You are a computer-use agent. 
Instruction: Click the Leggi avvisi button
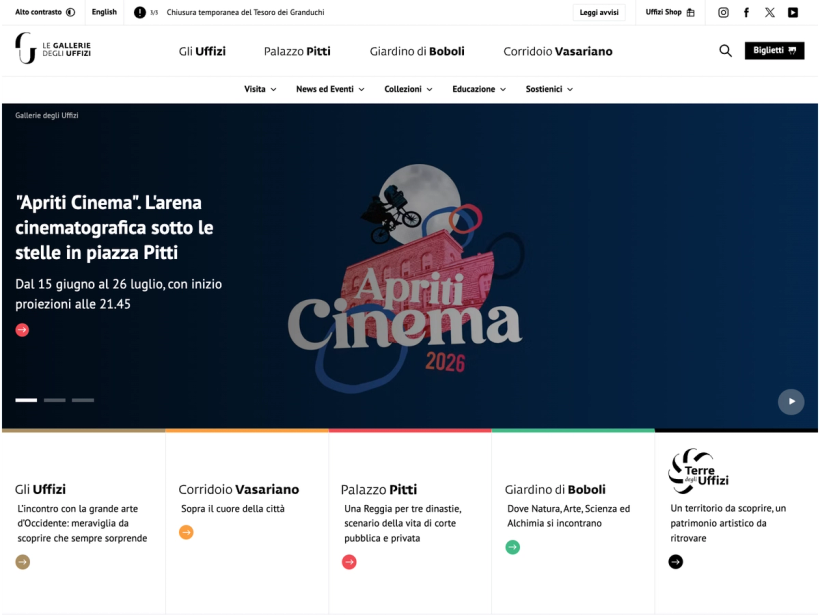(x=599, y=13)
